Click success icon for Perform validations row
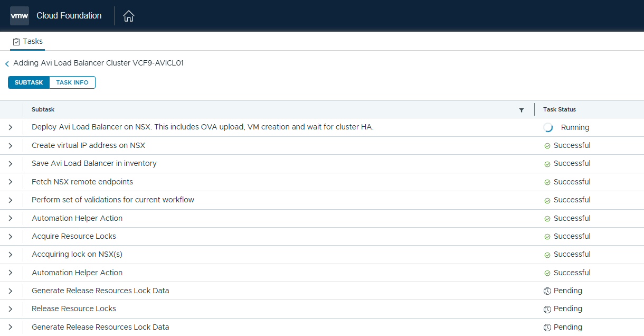The image size is (644, 336). [x=547, y=200]
